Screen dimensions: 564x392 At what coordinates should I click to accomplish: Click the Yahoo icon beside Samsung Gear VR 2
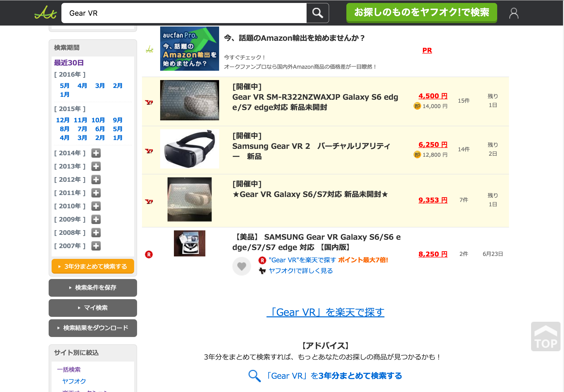point(149,151)
